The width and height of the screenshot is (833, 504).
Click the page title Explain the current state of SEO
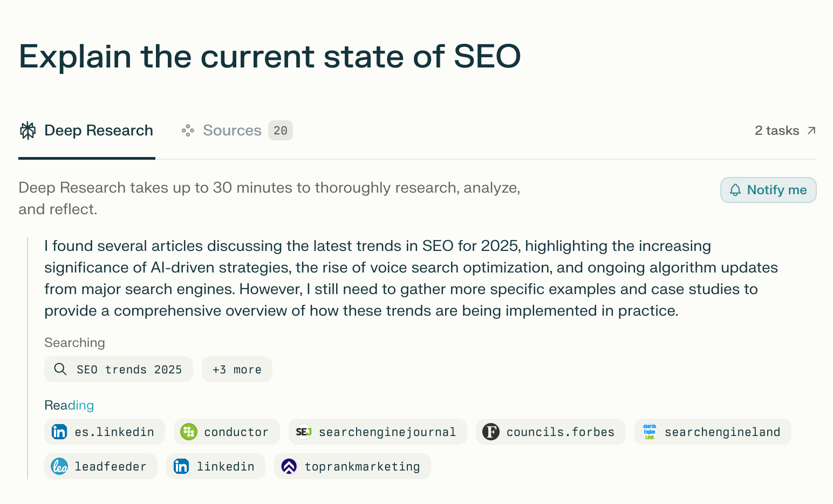pos(270,57)
